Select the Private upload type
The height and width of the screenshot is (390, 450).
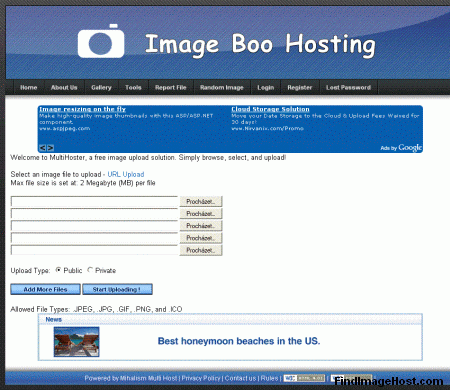pyautogui.click(x=90, y=270)
